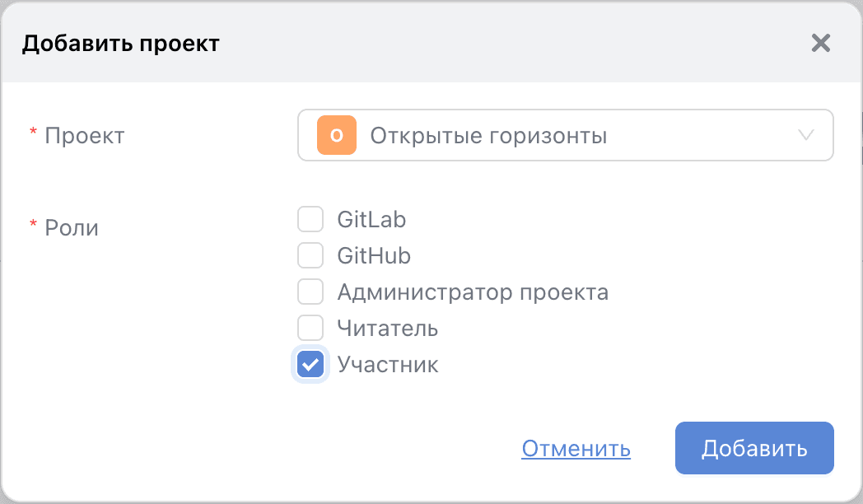Click the Роли field label
The width and height of the screenshot is (863, 504).
tap(72, 227)
